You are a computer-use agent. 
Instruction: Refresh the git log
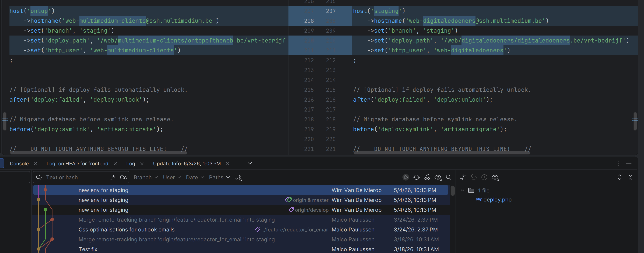(x=416, y=177)
